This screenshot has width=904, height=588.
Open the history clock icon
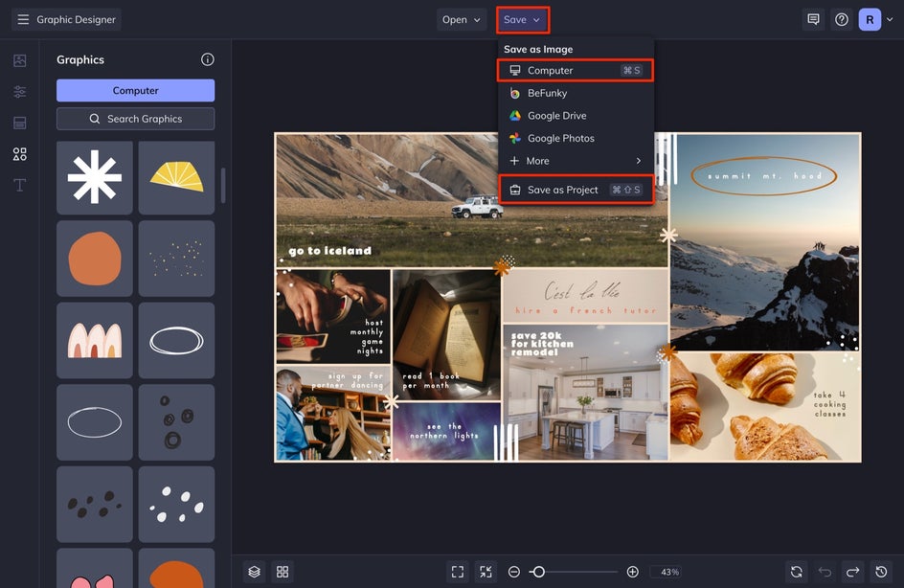tap(881, 572)
